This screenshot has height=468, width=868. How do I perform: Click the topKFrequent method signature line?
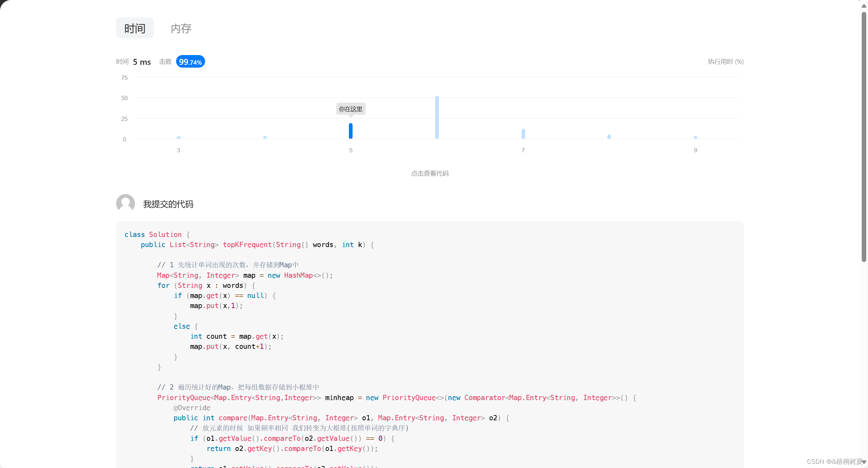[257, 245]
